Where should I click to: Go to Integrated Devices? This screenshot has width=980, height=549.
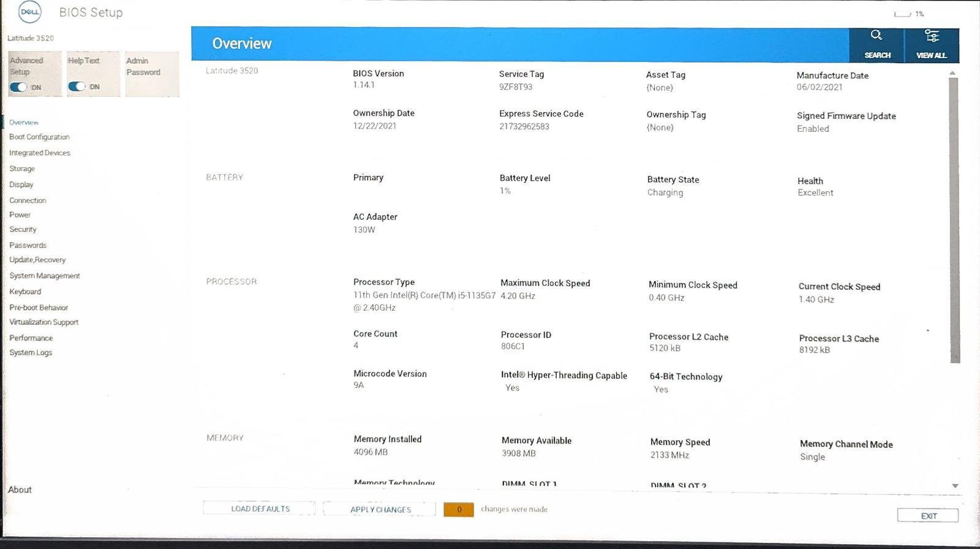(40, 153)
